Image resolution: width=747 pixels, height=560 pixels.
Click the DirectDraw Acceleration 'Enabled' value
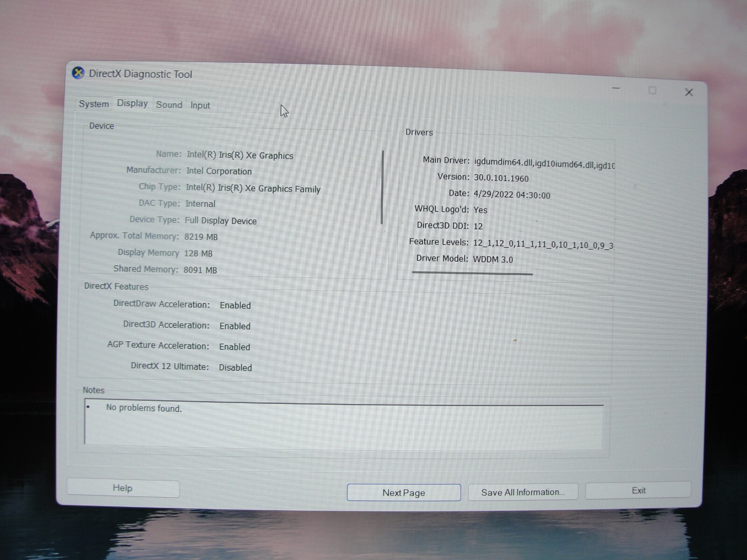[x=235, y=306]
